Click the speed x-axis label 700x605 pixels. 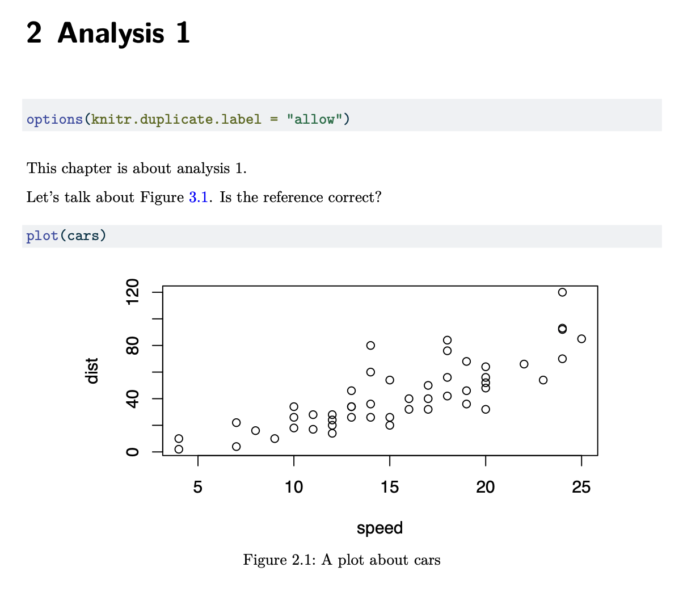pos(379,528)
